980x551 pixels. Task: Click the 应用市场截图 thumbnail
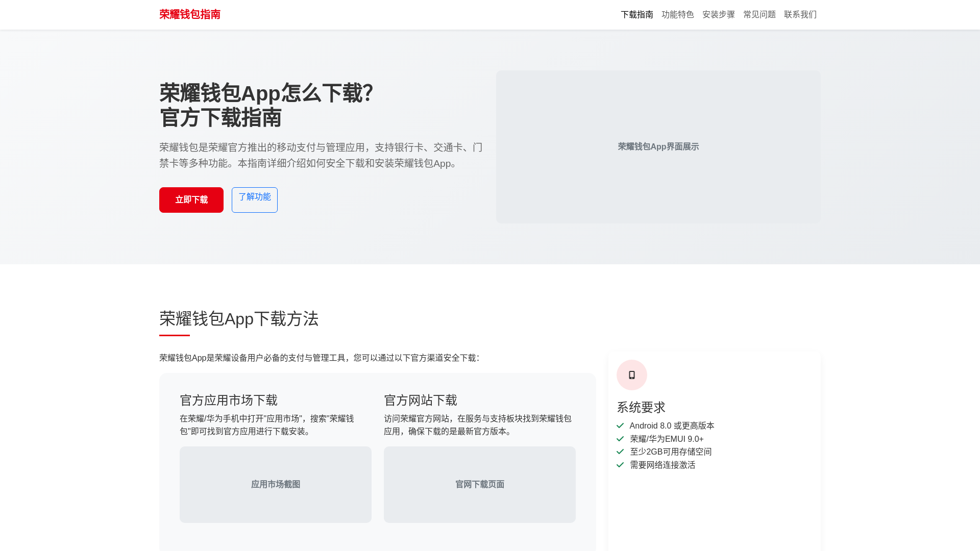pyautogui.click(x=276, y=485)
